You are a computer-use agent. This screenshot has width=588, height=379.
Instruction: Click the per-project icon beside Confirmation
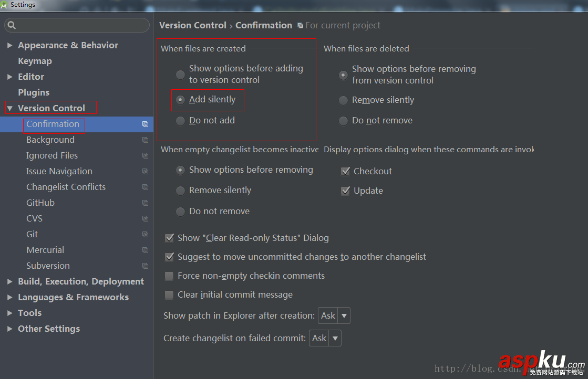click(145, 124)
